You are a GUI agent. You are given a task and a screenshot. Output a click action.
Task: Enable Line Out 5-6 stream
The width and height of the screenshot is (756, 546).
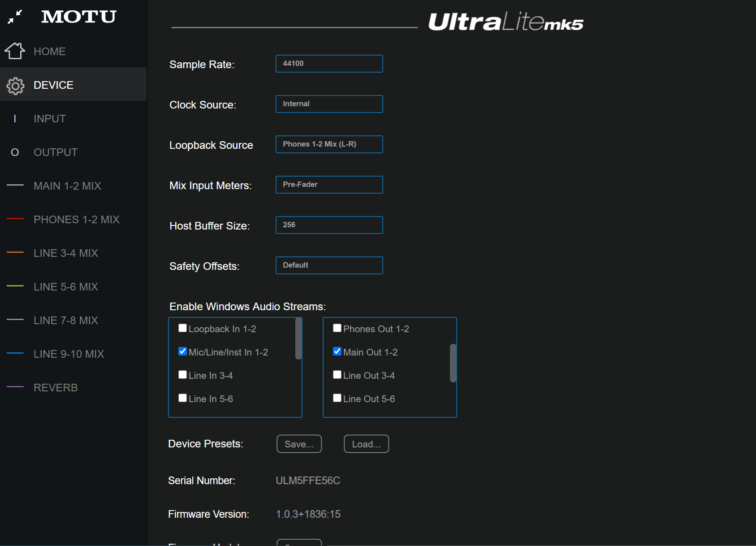(337, 398)
